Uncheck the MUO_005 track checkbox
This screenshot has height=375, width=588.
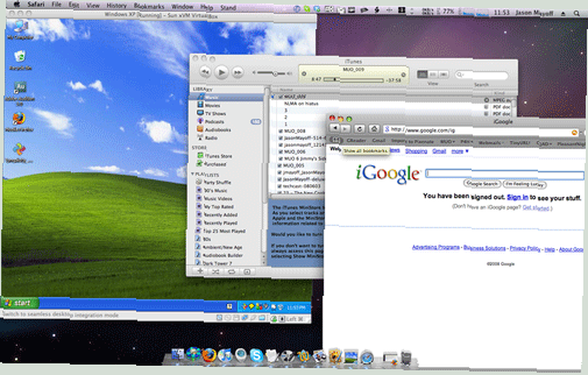point(280,165)
